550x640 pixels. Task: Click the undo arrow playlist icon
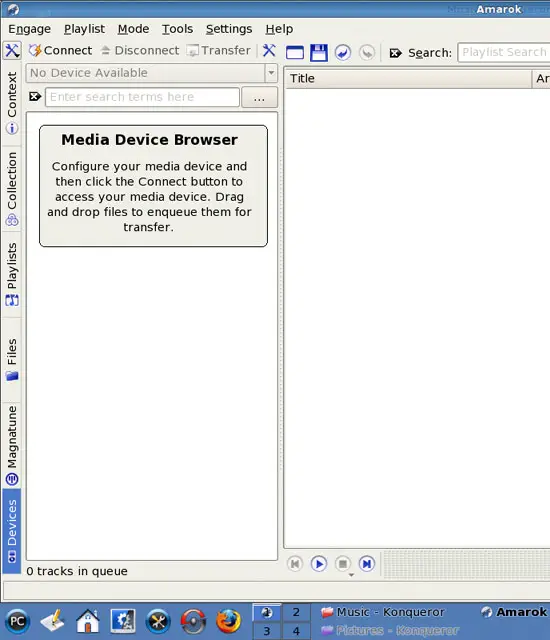point(343,53)
